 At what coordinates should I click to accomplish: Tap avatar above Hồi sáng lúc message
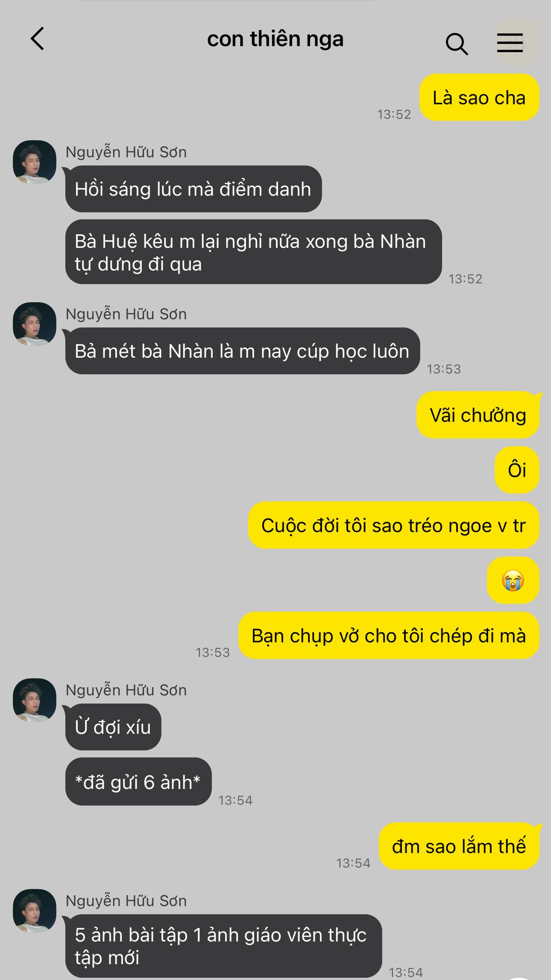(x=34, y=162)
